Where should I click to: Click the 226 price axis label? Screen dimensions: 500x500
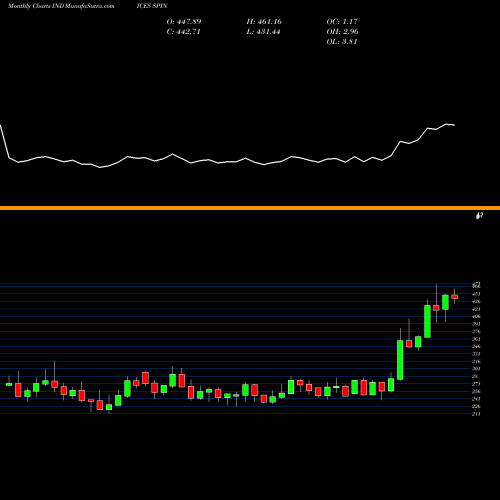pos(477,406)
